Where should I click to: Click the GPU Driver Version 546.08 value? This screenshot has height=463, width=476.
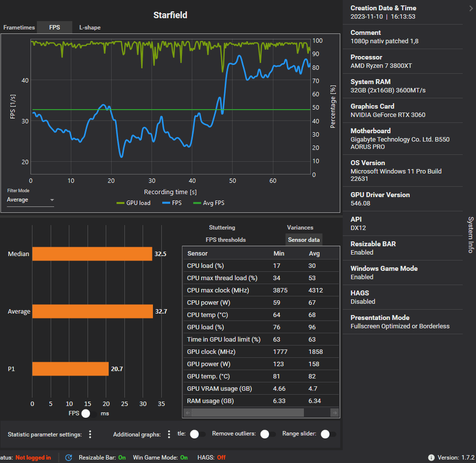click(360, 203)
